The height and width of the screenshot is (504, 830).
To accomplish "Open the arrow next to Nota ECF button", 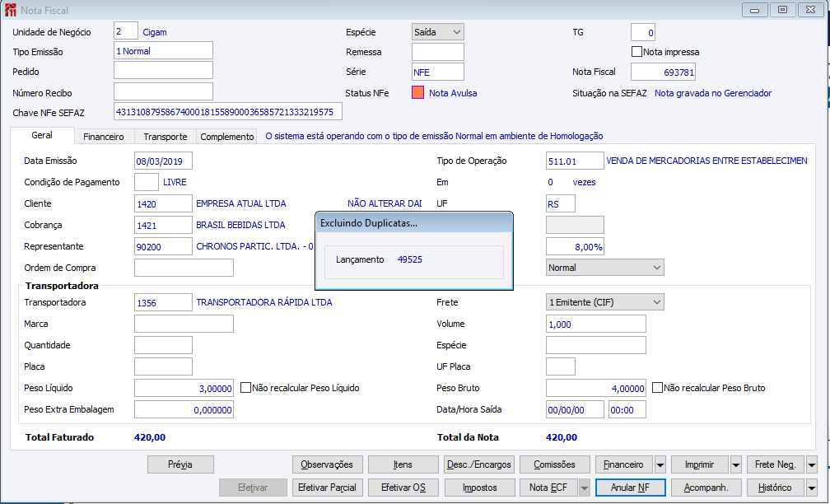I will pos(585,488).
